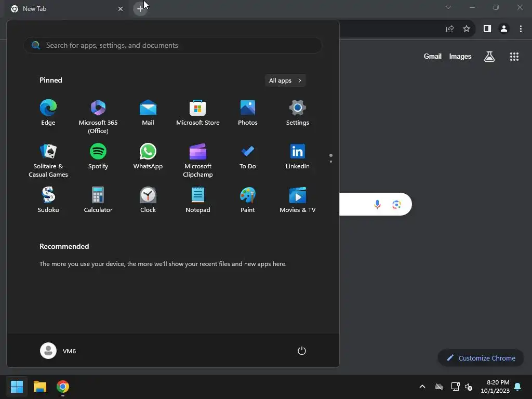Select the New Tab browser tab
This screenshot has width=532, height=399.
point(67,9)
